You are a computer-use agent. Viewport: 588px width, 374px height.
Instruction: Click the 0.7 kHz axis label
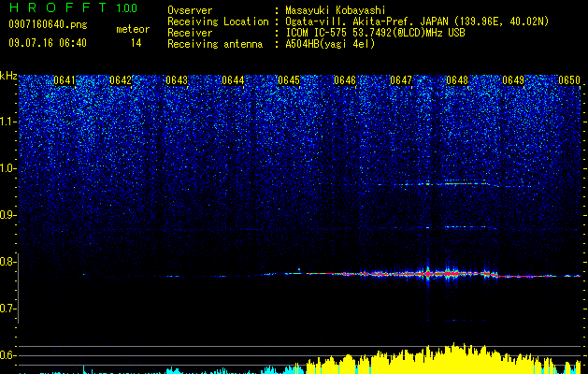click(8, 309)
